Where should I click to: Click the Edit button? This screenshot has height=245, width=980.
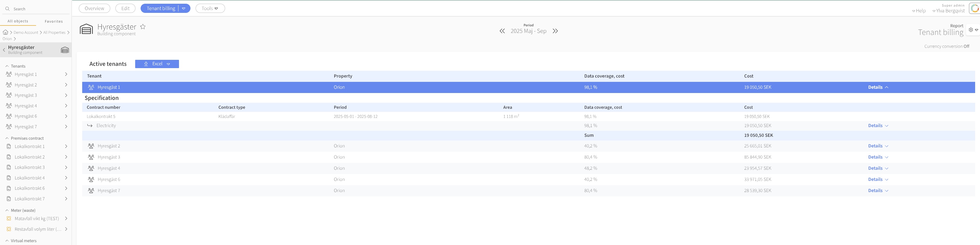click(125, 8)
